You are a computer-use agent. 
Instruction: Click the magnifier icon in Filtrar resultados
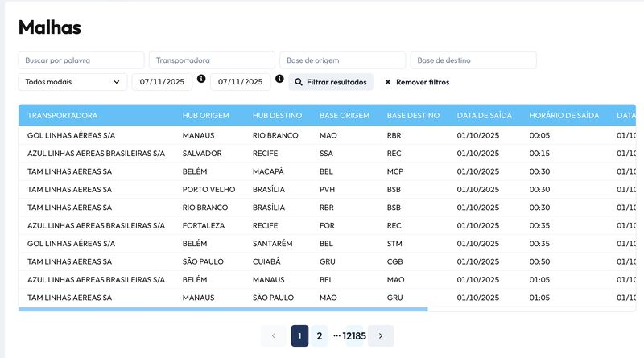tap(299, 82)
